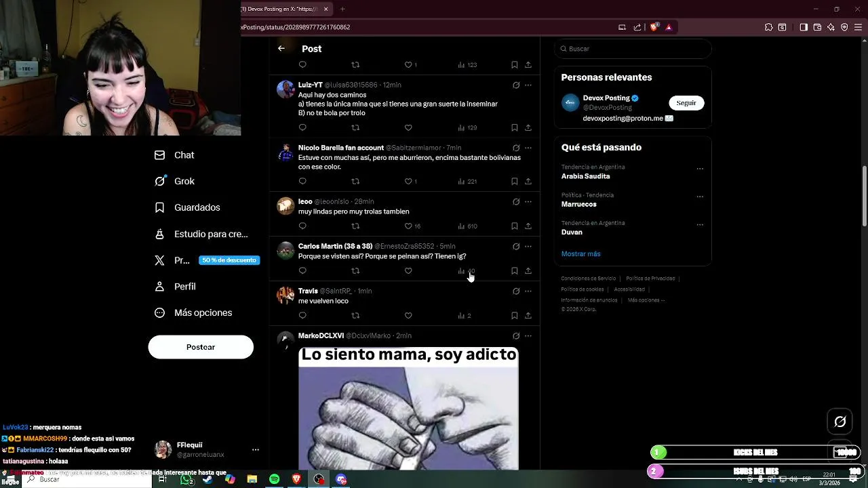Screen dimensions: 868x488
Task: Open more options on Travis's comment
Action: click(x=528, y=291)
